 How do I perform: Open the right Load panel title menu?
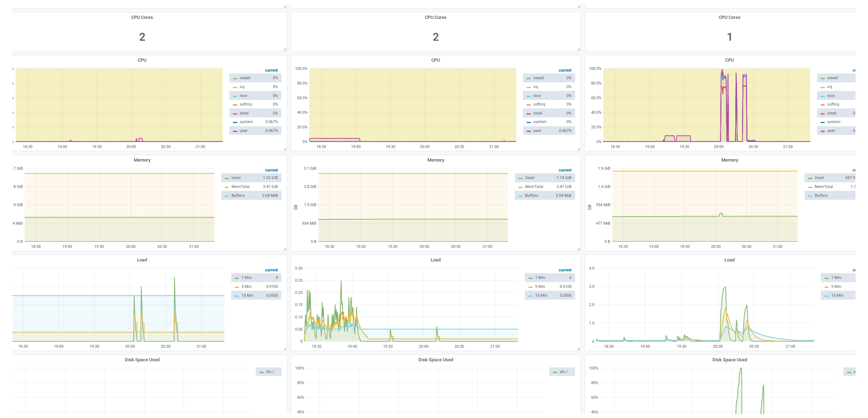pyautogui.click(x=729, y=260)
